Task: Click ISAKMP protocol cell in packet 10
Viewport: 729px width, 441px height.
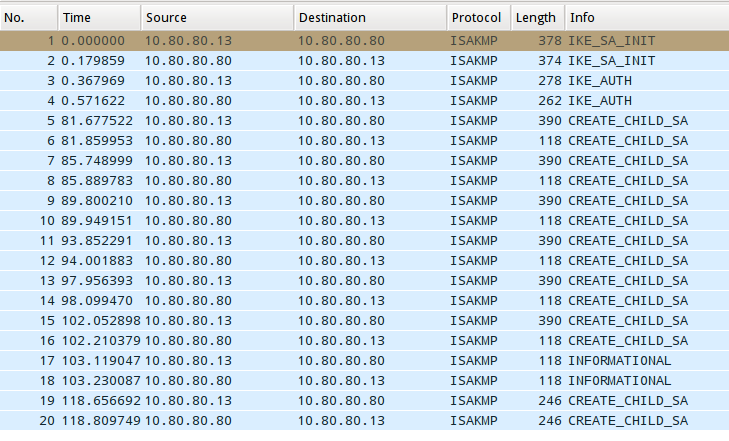Action: click(474, 221)
